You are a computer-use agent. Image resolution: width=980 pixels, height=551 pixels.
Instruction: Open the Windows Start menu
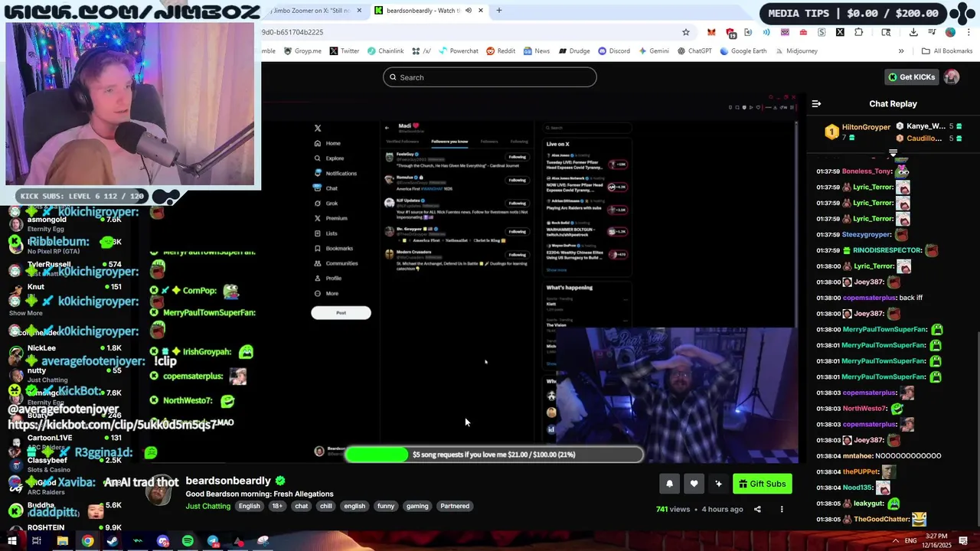coord(12,541)
